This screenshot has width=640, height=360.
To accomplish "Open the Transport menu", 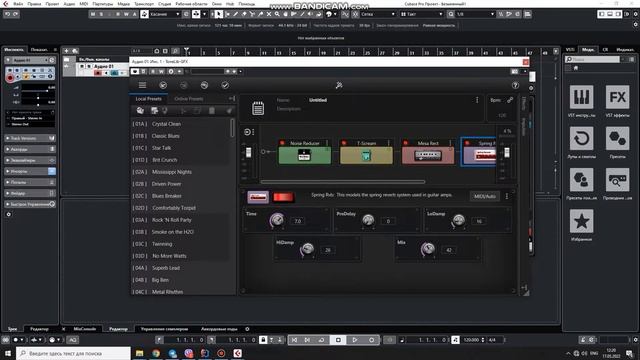I will tap(144, 4).
